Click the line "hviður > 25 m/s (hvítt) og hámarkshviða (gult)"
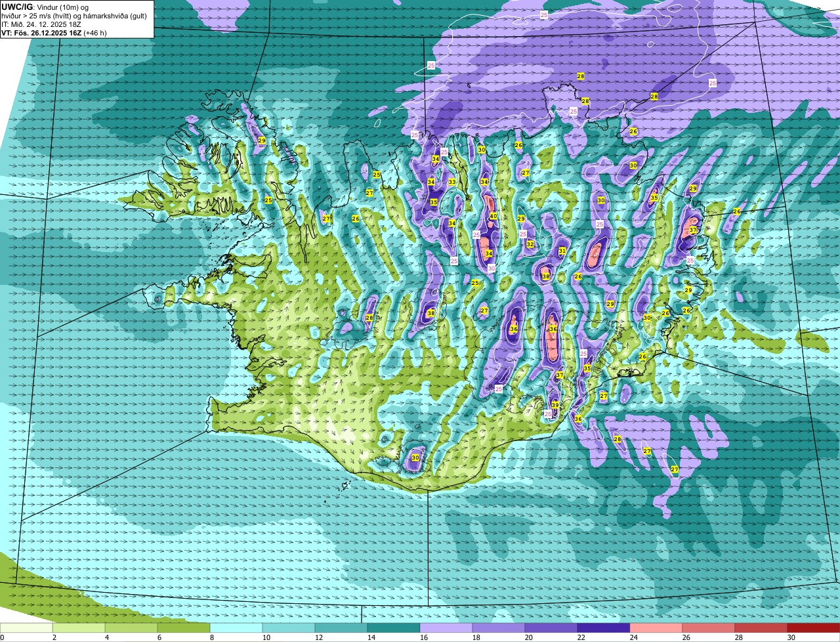The image size is (840, 642). tap(74, 16)
